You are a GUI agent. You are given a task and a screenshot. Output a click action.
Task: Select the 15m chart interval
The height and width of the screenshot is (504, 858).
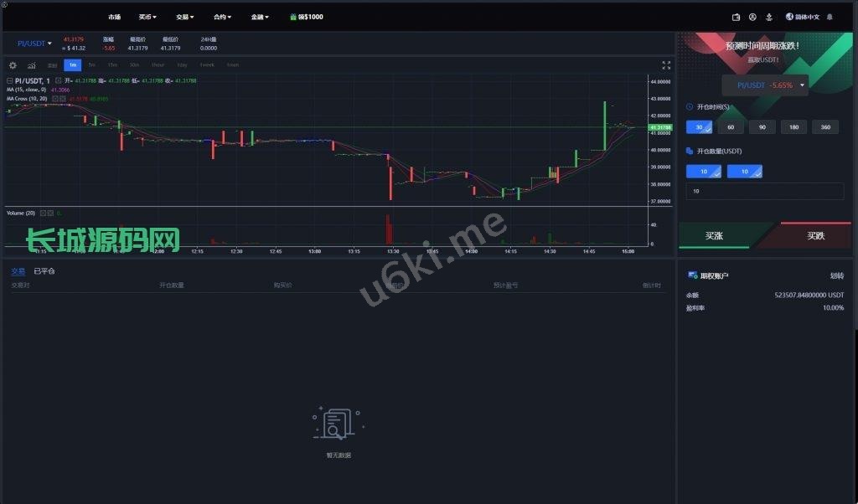tap(111, 65)
